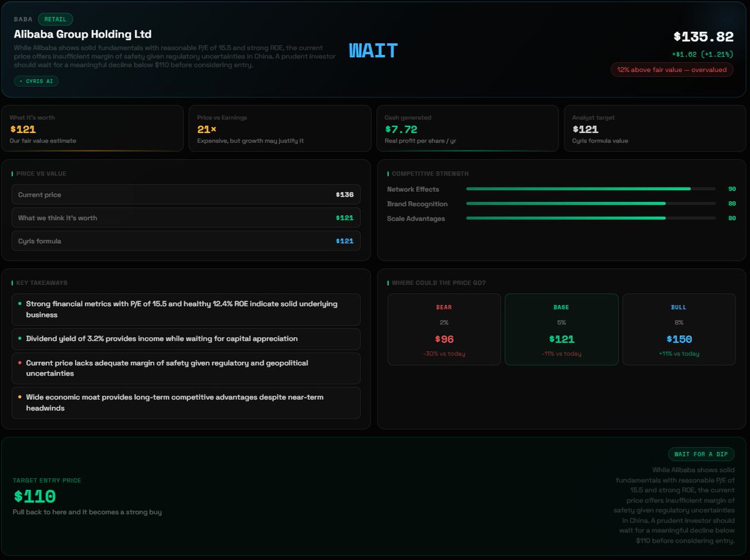750x560 pixels.
Task: Click the Brand Recognition strength bar
Action: point(591,204)
